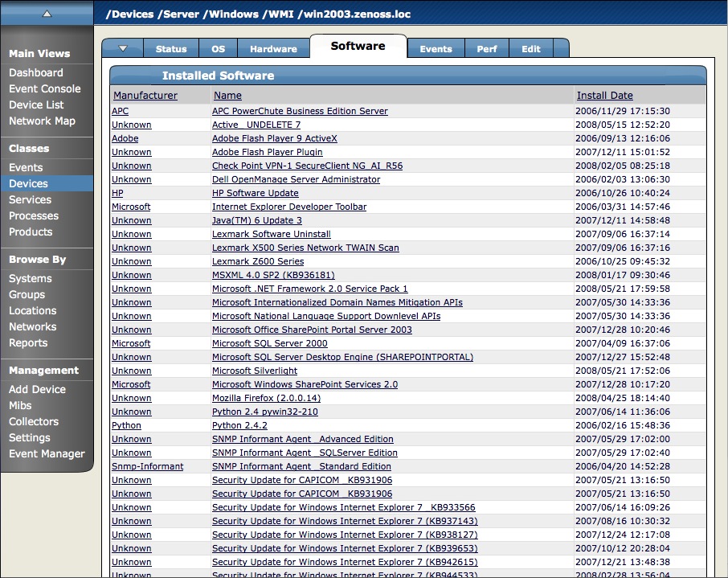This screenshot has height=578, width=728.
Task: Open Reports in sidebar
Action: coord(28,342)
